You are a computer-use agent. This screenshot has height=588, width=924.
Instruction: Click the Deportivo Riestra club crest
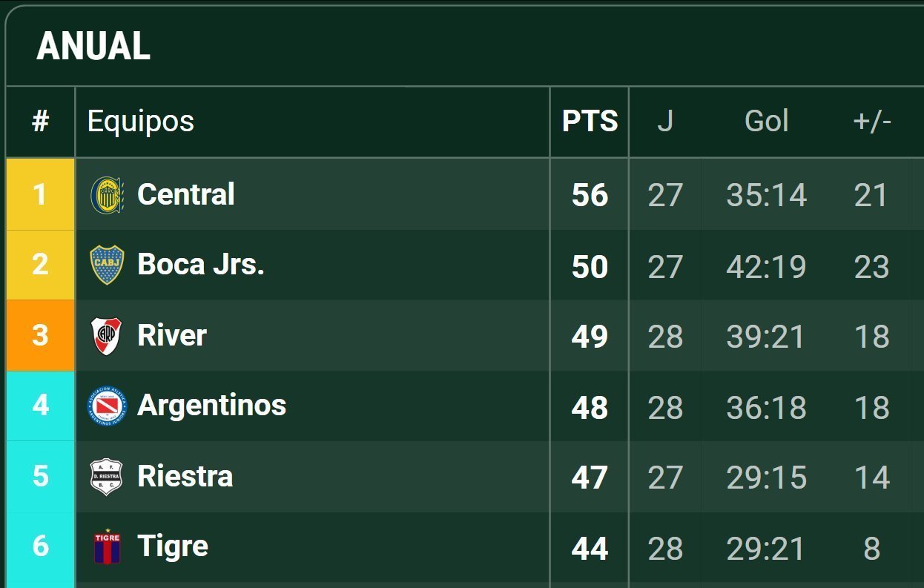pos(107,477)
